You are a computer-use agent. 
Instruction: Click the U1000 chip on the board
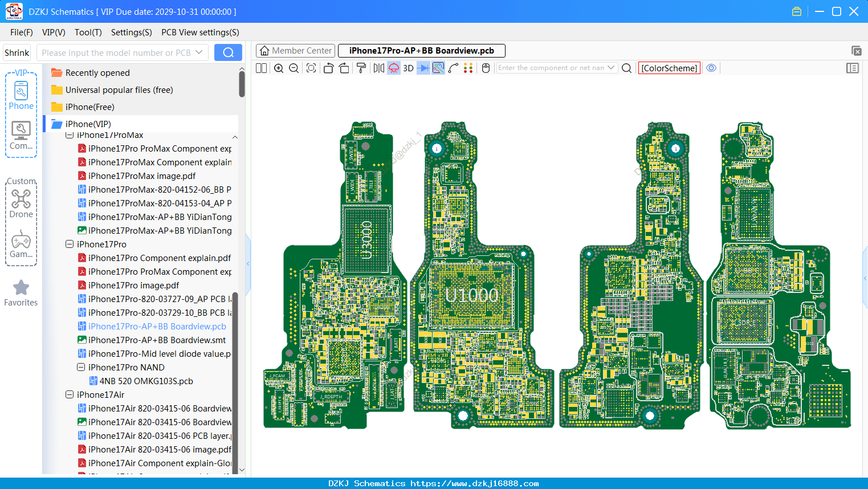pyautogui.click(x=472, y=295)
